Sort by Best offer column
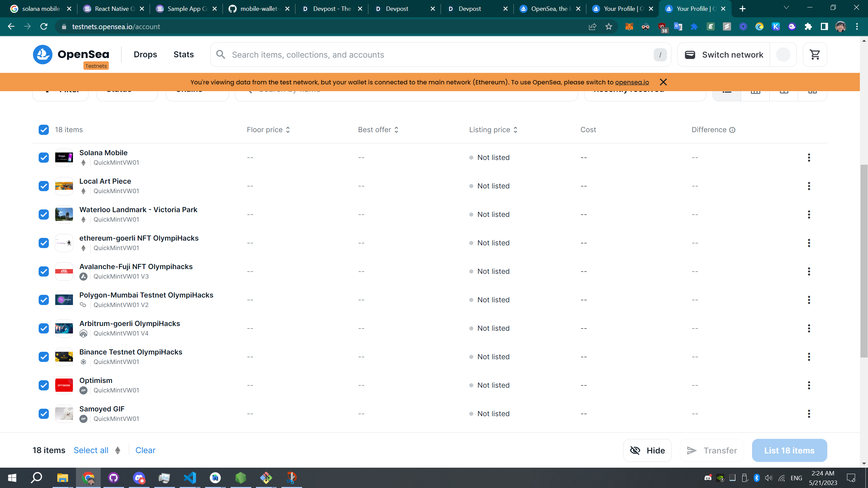The height and width of the screenshot is (488, 868). coord(378,130)
